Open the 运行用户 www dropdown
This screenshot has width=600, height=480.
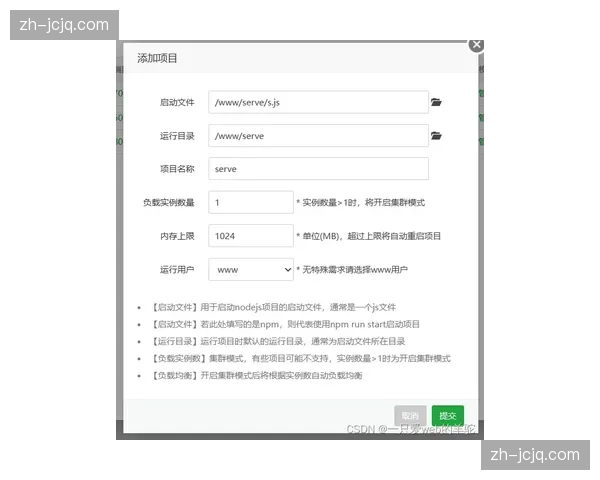click(x=251, y=269)
